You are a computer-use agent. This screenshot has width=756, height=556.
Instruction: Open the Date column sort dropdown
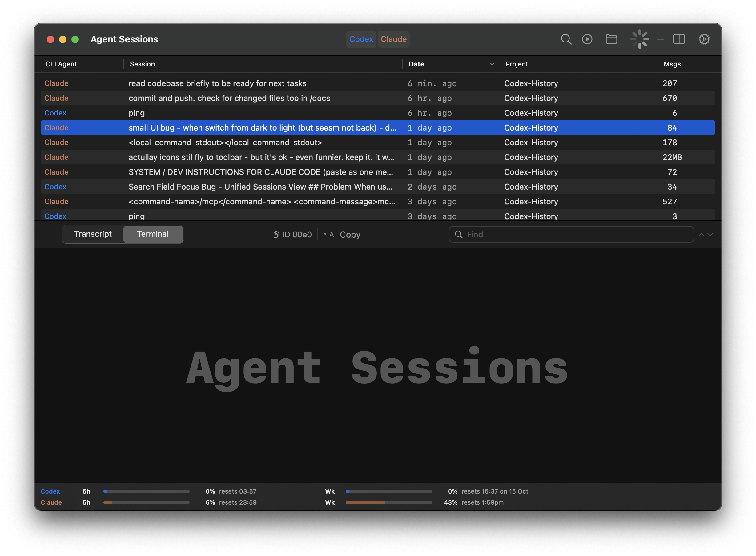click(492, 64)
